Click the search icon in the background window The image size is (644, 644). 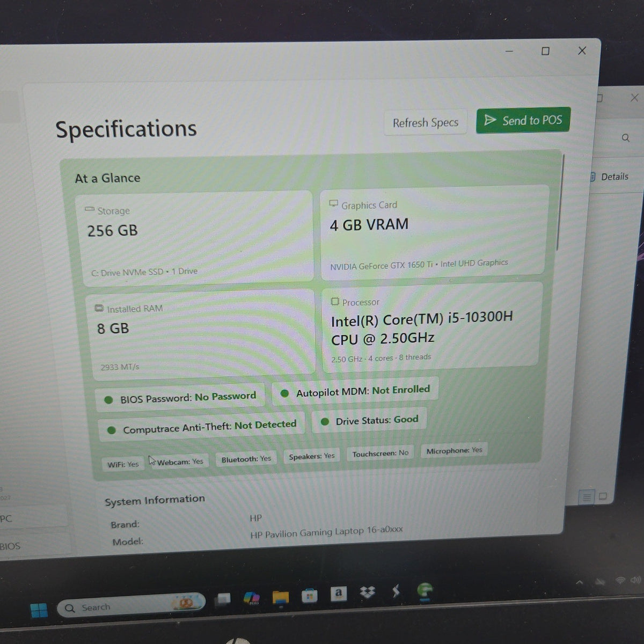(x=626, y=138)
